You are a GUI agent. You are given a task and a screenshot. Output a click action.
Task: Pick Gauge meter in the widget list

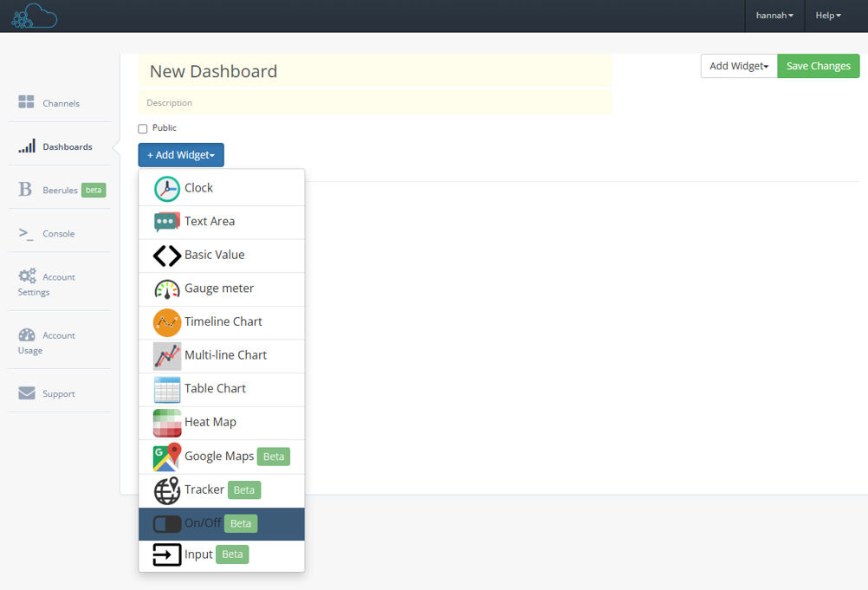coord(222,289)
